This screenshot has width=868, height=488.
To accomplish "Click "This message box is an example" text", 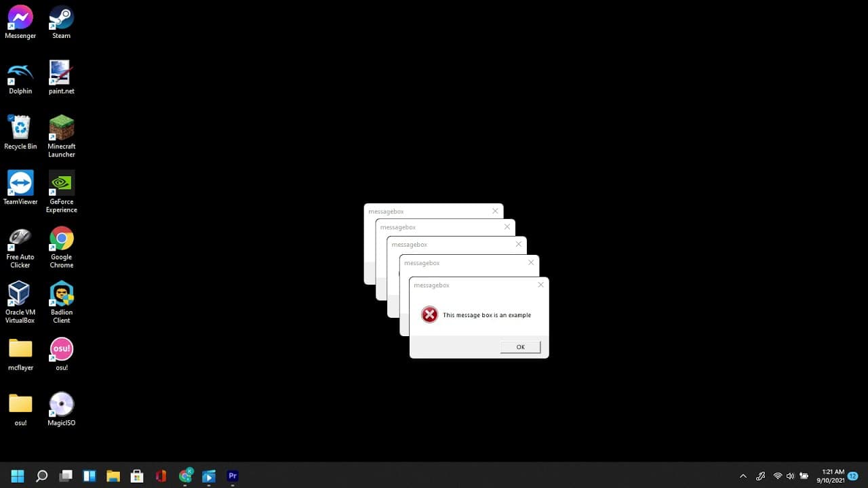I will pos(487,315).
